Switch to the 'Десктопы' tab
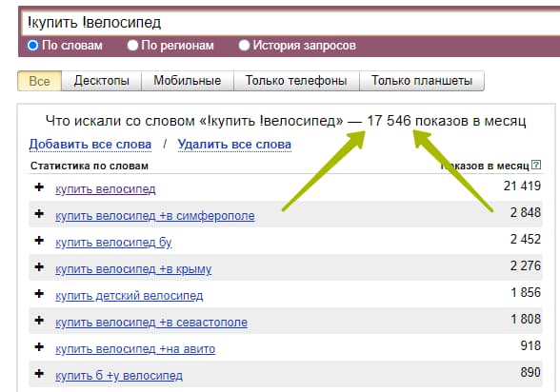 point(101,81)
